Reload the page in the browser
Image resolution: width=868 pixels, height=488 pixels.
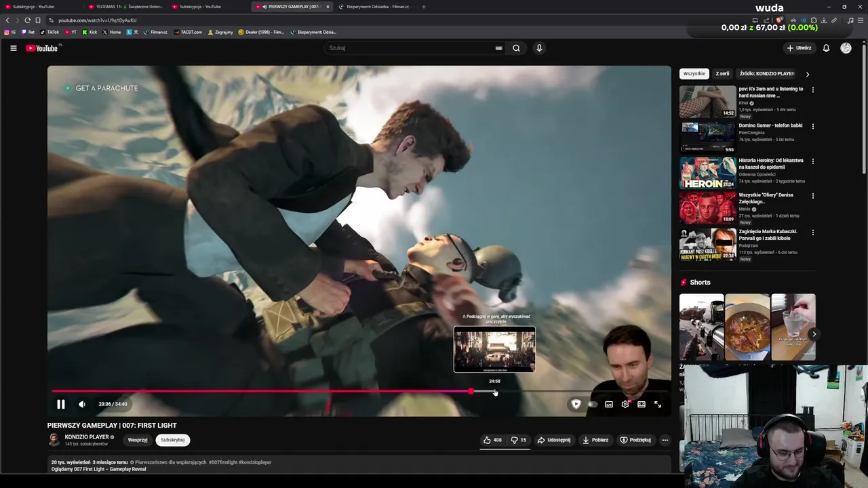click(27, 20)
